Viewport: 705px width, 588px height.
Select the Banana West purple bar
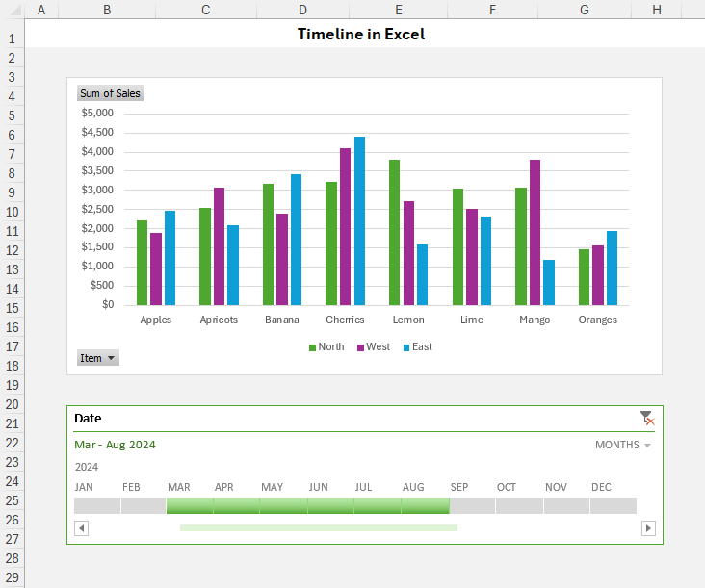click(x=282, y=260)
